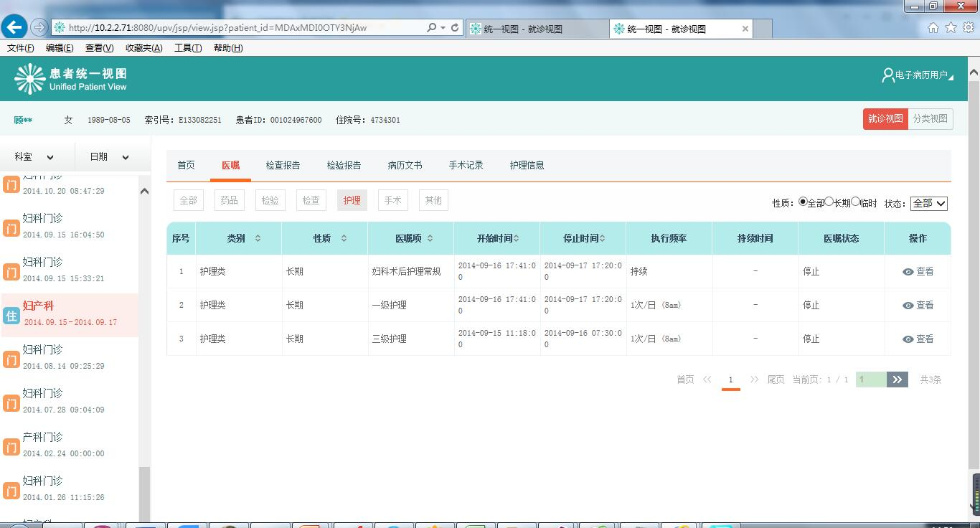Select the 全部 性质 radio button
The height and width of the screenshot is (528, 980).
pyautogui.click(x=803, y=202)
